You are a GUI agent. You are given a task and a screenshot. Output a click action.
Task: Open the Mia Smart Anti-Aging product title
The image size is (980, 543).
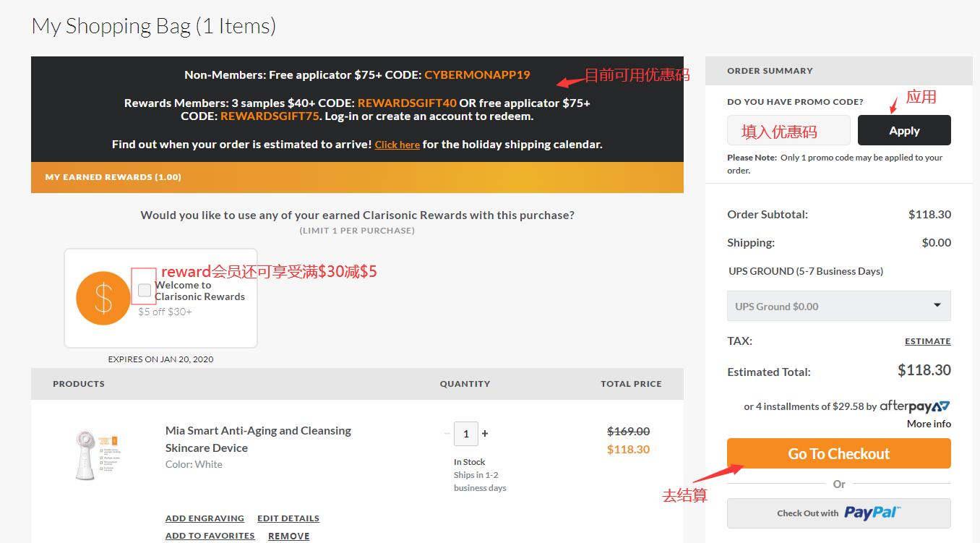click(x=258, y=439)
